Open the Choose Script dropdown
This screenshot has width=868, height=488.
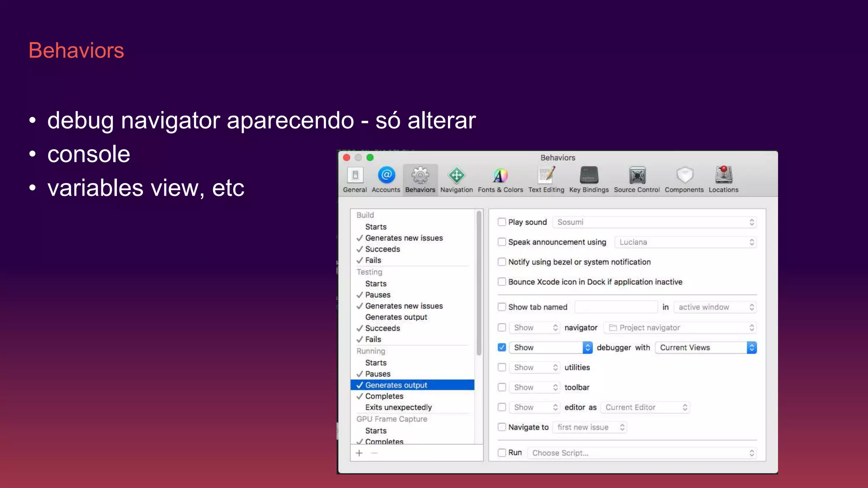pyautogui.click(x=642, y=453)
